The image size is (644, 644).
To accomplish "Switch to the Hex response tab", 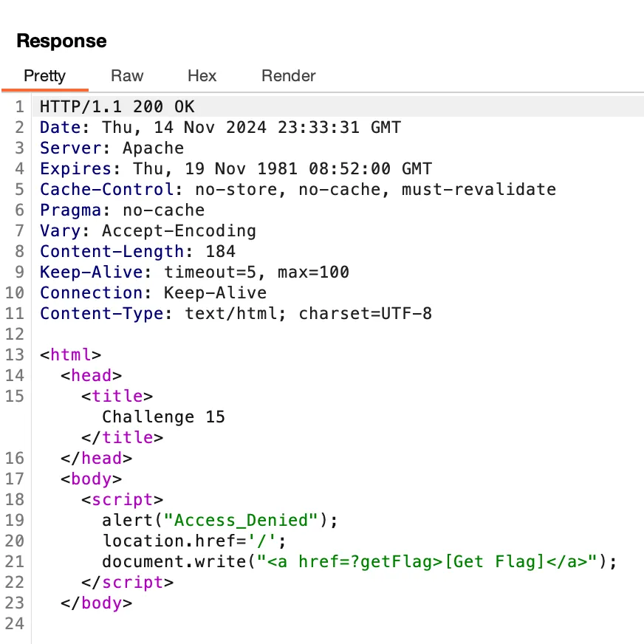I will coord(201,76).
